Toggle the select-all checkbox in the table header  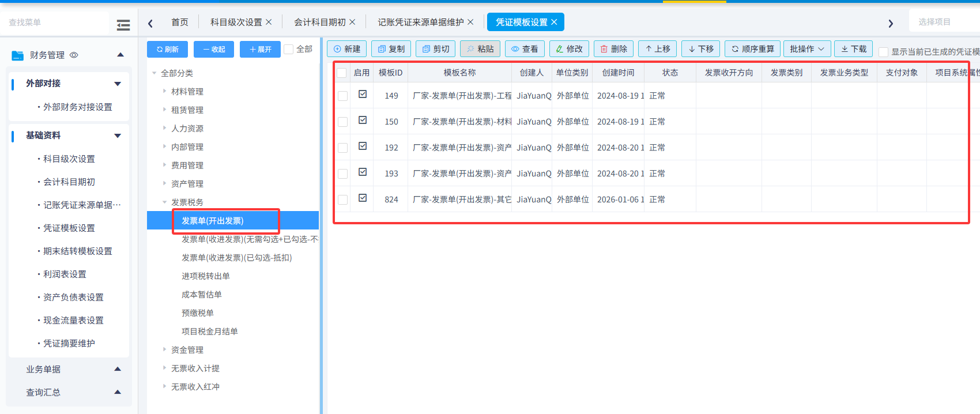click(x=342, y=73)
